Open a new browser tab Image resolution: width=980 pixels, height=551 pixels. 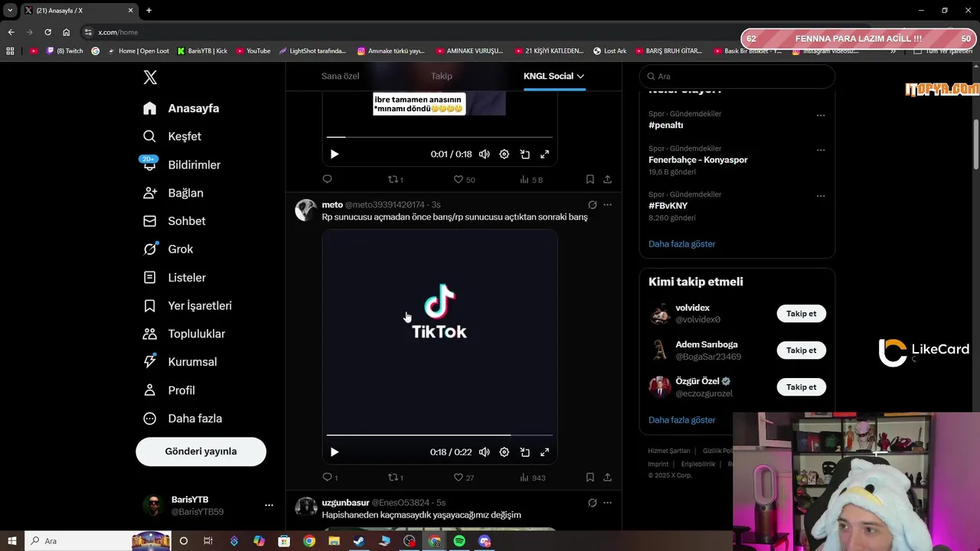click(149, 11)
